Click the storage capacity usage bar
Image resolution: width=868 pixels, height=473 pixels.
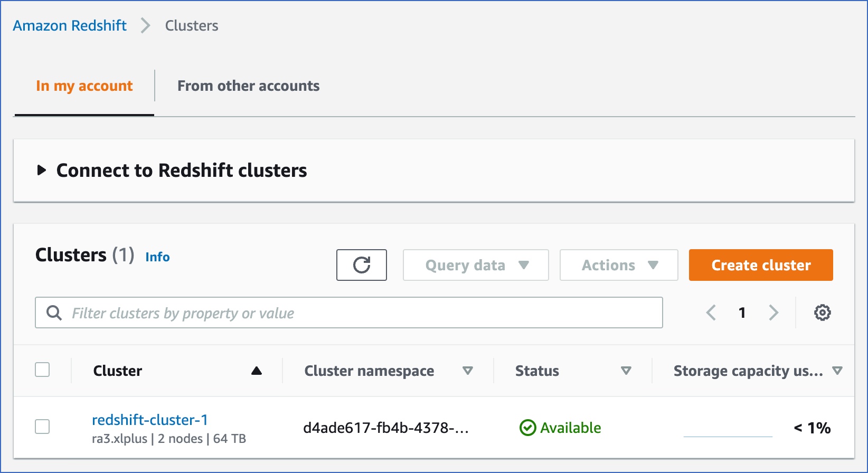[x=728, y=436]
